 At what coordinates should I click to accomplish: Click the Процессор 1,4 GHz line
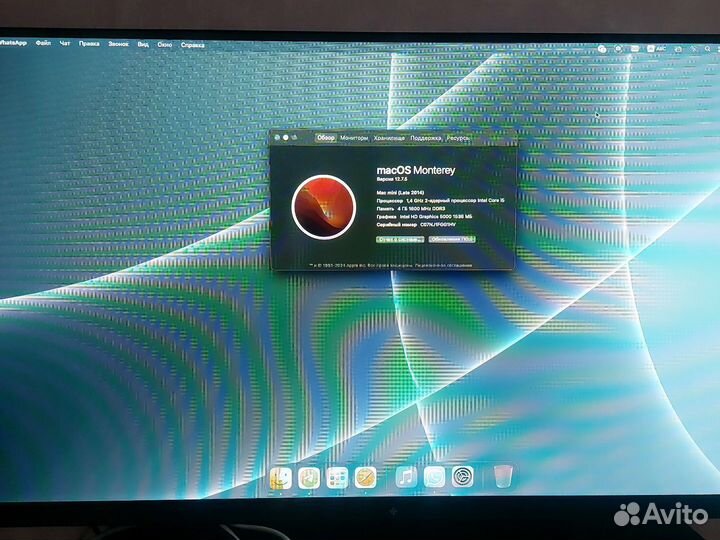pos(440,201)
